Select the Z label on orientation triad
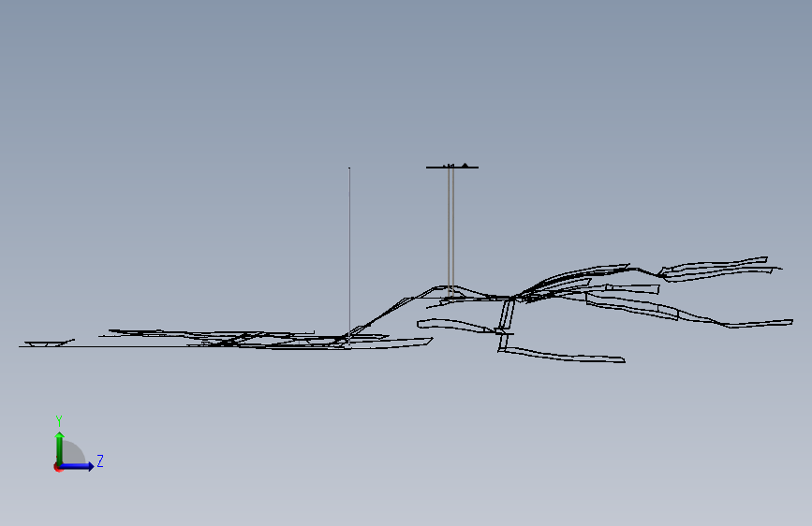Screen dimensions: 812x526 pyautogui.click(x=100, y=460)
